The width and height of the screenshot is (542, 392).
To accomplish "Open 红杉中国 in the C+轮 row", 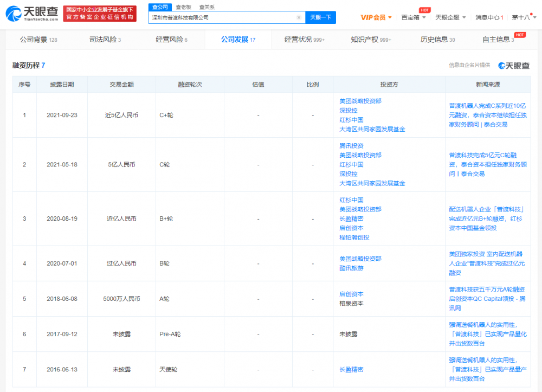I will [351, 120].
